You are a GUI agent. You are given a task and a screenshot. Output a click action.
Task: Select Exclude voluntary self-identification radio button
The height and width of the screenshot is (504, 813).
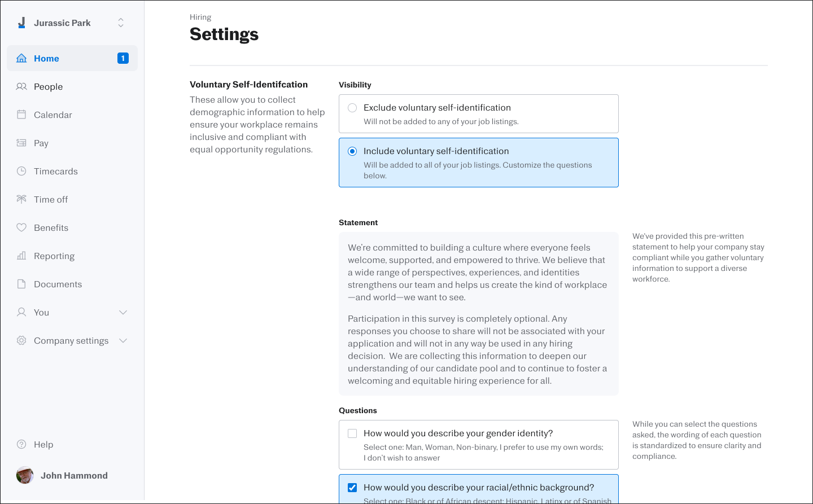point(352,108)
